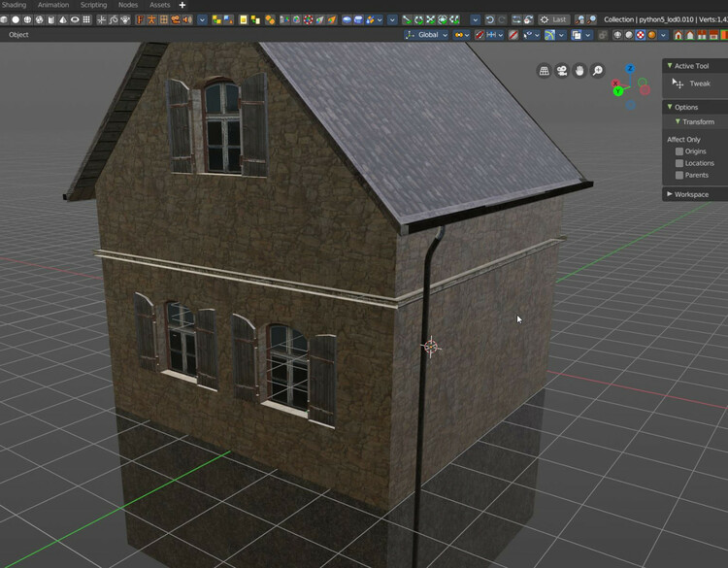
Task: Switch to solid viewport shading
Action: (629, 35)
